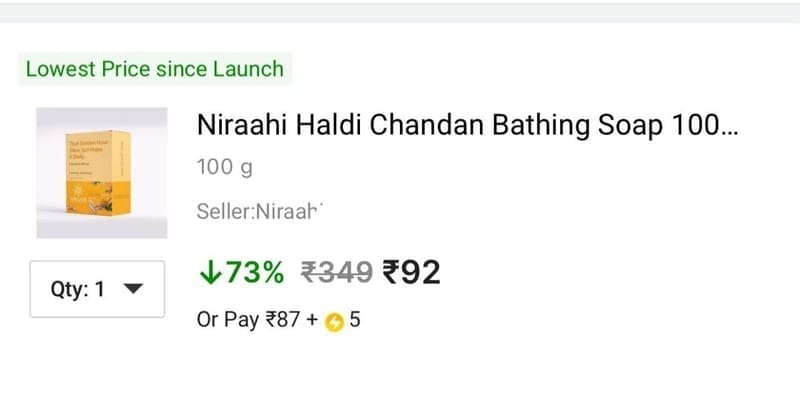Click the plus sign before the coin icon
Viewport: 800px width, 393px height.
[312, 321]
